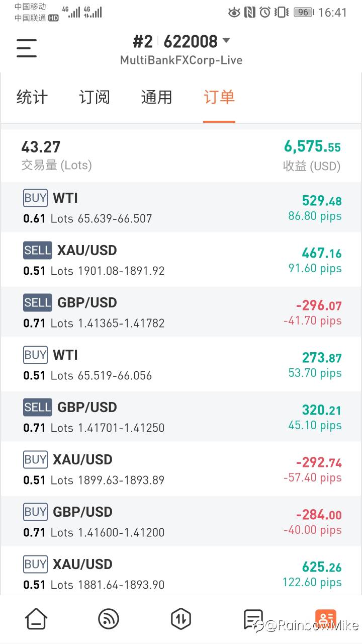The width and height of the screenshot is (362, 644).
Task: Select the 订单 tab
Action: (x=219, y=97)
